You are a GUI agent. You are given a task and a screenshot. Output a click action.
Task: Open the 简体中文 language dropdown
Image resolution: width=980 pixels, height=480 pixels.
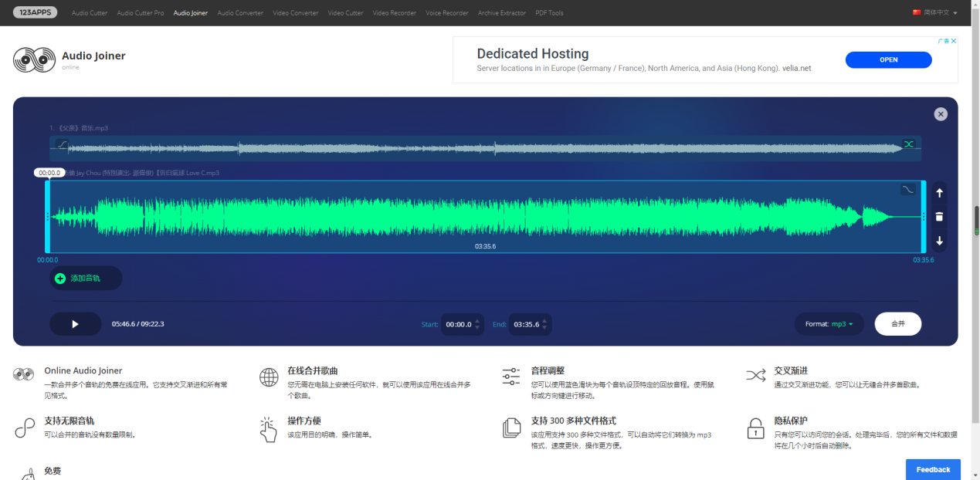click(935, 13)
